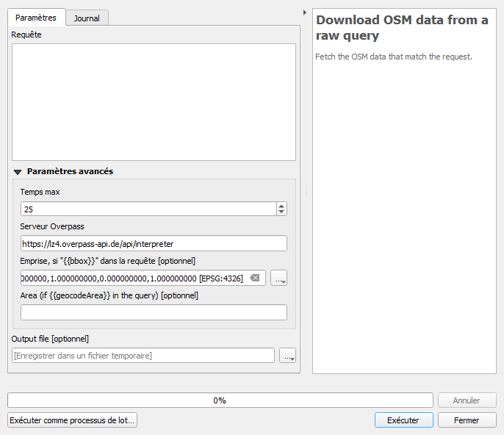The image size is (504, 435).
Task: Click the 0% progress bar
Action: tap(220, 400)
